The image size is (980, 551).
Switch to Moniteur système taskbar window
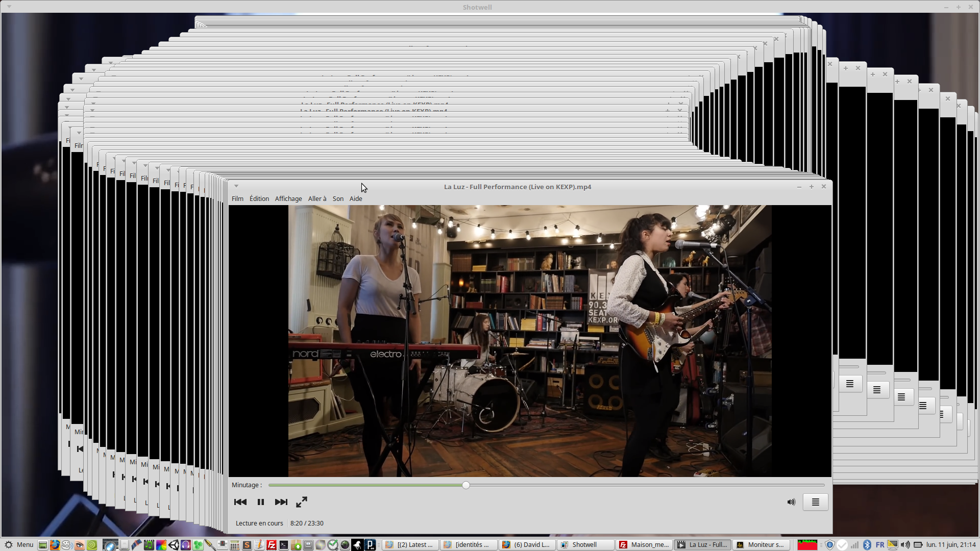click(x=761, y=545)
